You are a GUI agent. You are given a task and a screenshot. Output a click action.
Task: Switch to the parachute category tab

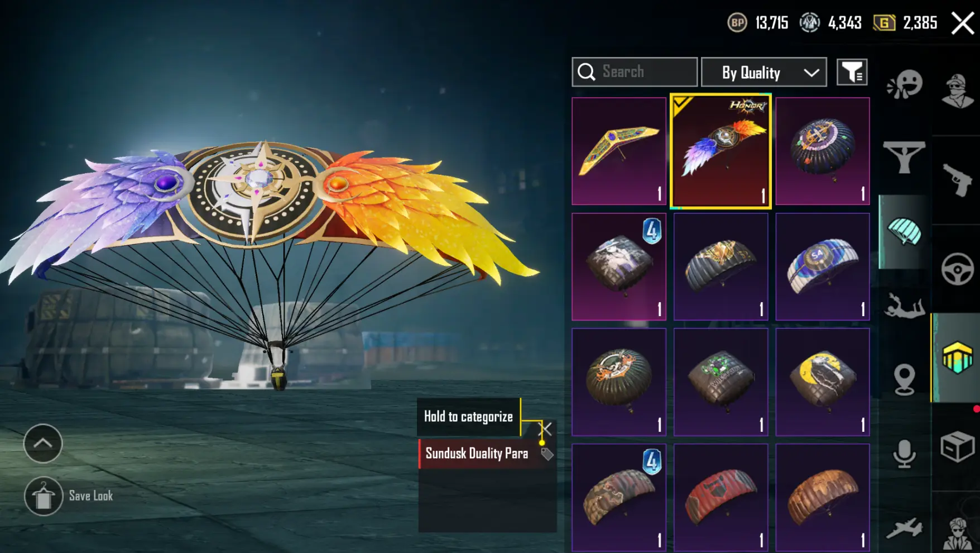904,232
